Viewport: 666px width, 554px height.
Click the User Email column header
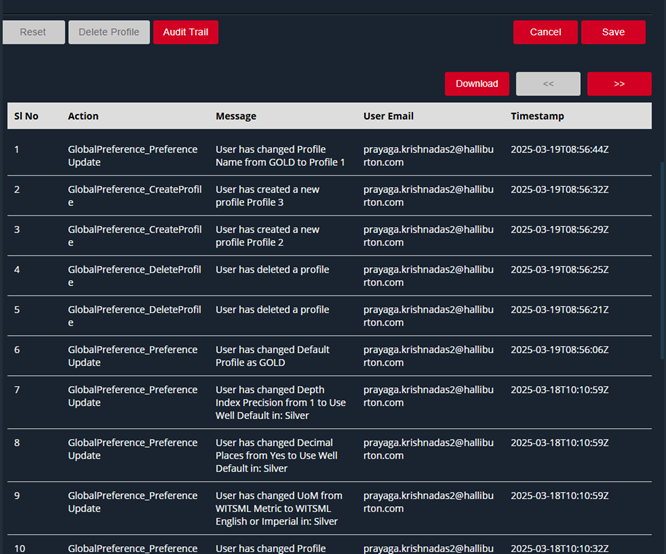click(388, 116)
